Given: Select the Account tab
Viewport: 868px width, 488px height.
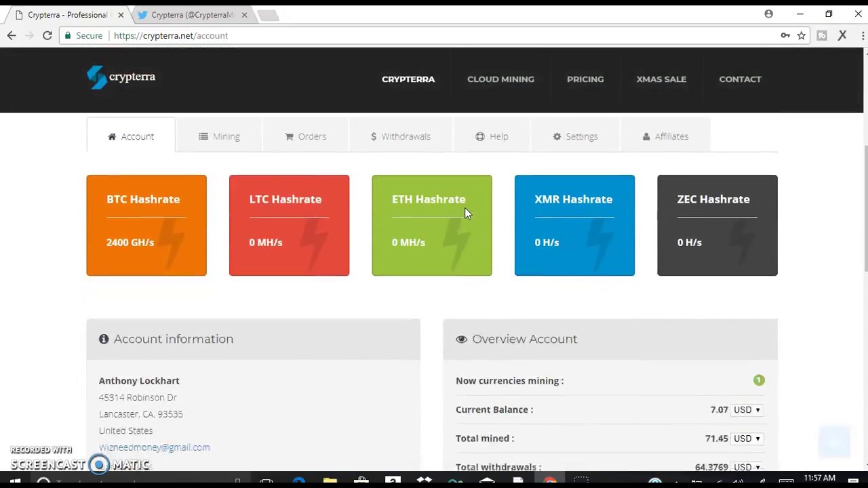Looking at the screenshot, I should (131, 136).
